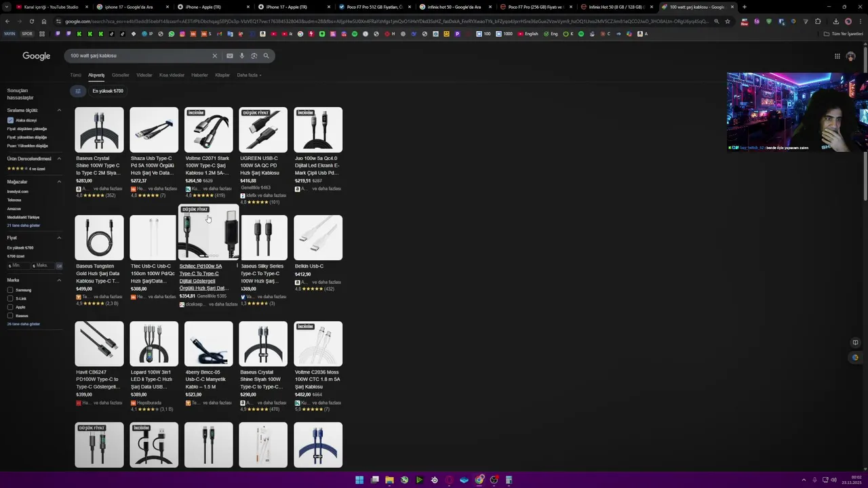Viewport: 868px width, 488px height.
Task: Open the on-screen keyboard icon in search bar
Action: [230, 56]
